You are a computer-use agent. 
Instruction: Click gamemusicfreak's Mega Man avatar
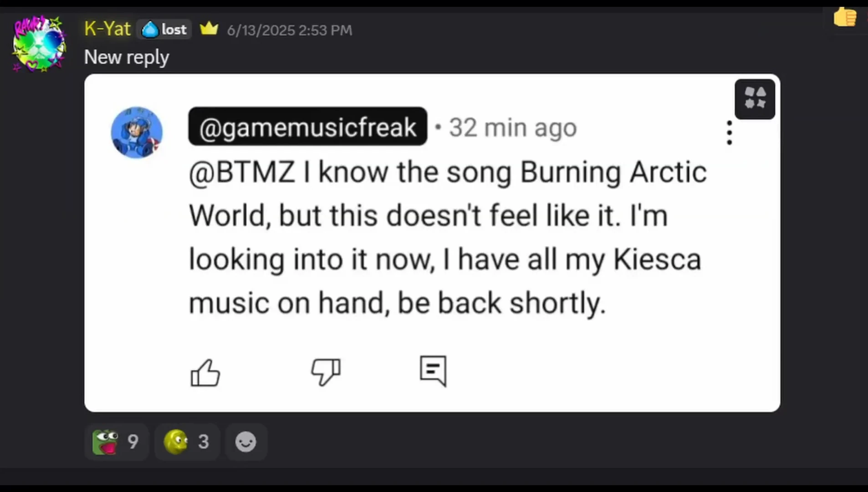pos(137,133)
